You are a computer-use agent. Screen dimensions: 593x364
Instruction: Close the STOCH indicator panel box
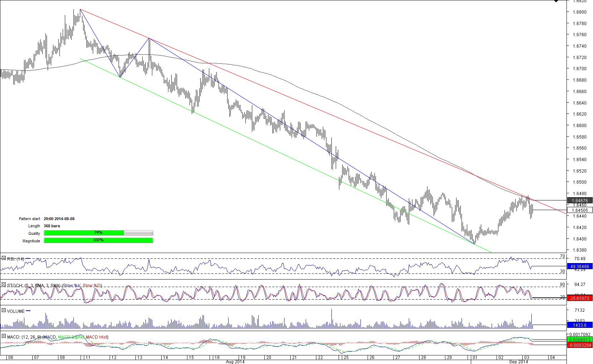(x=4, y=285)
